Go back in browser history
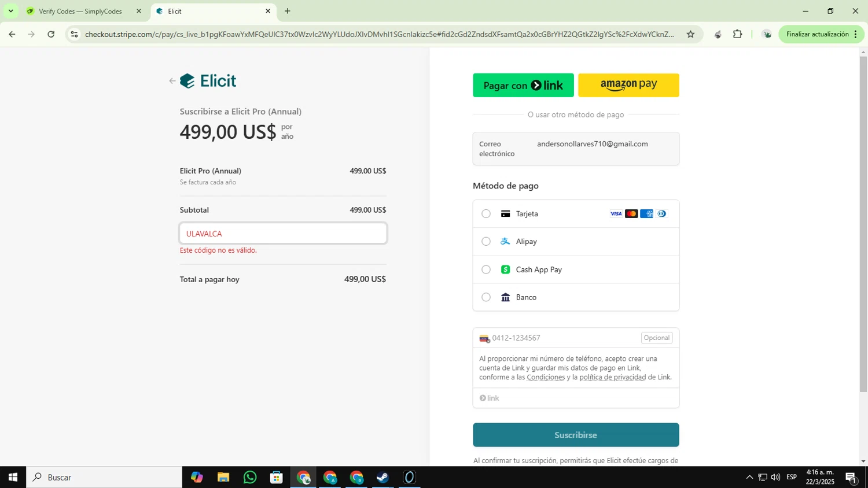868x488 pixels. (12, 34)
